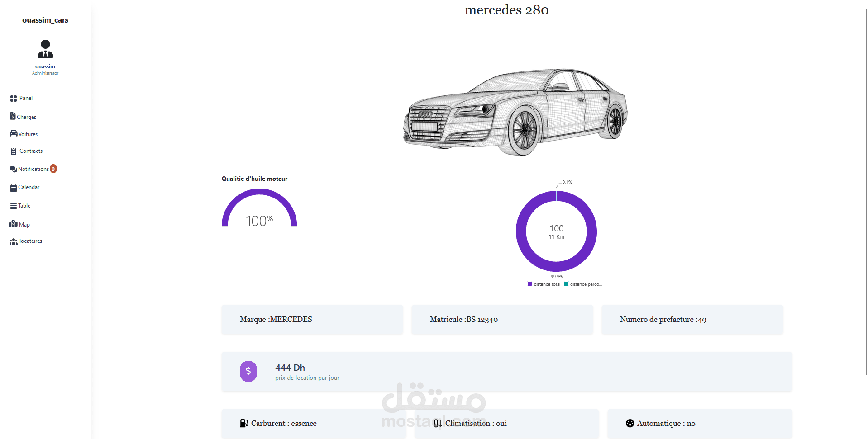Screen dimensions: 868x439
Task: Open the Calendar icon in sidebar
Action: [13, 187]
